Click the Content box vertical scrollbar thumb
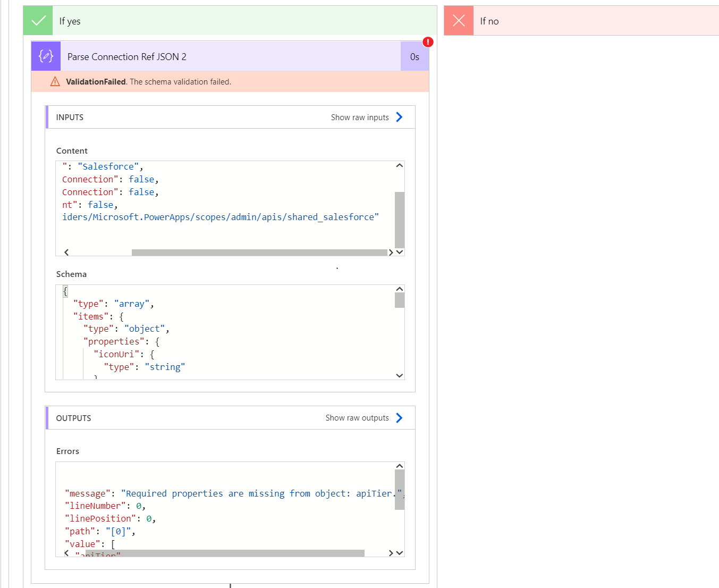719x588 pixels. [x=400, y=220]
